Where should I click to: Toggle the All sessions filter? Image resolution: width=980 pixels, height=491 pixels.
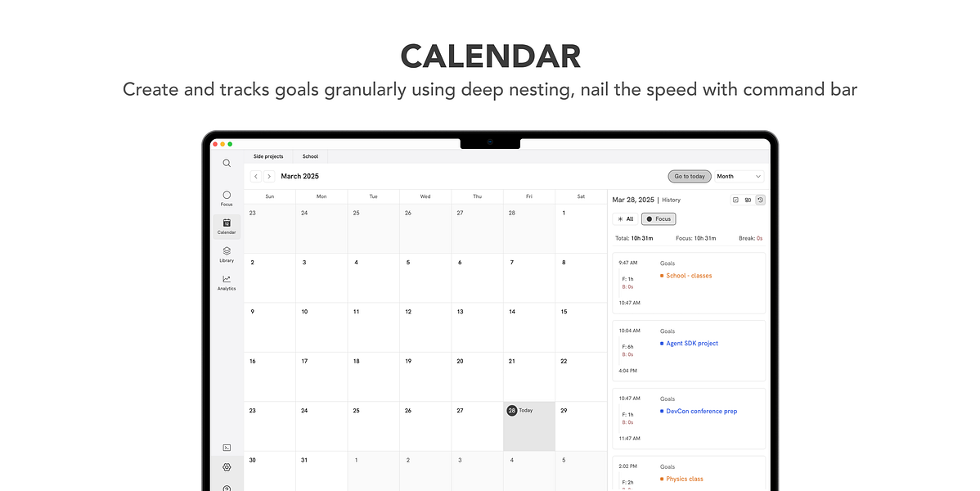click(626, 219)
